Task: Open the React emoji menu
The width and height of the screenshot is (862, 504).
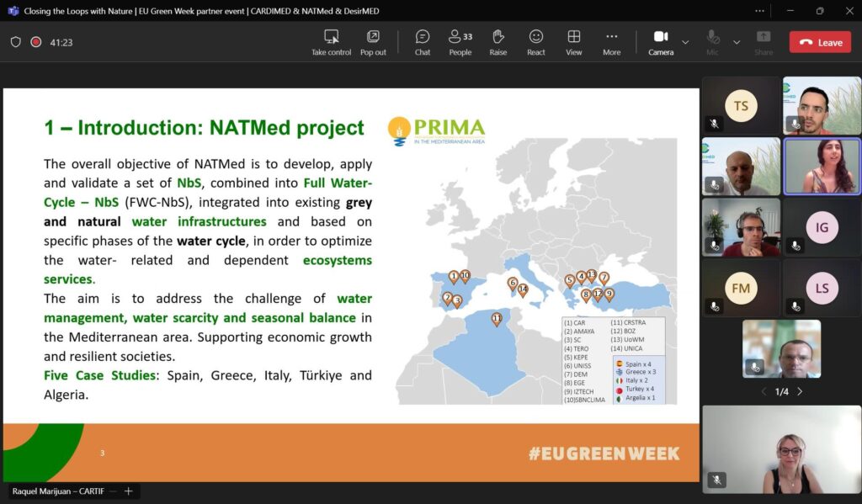Action: point(536,42)
